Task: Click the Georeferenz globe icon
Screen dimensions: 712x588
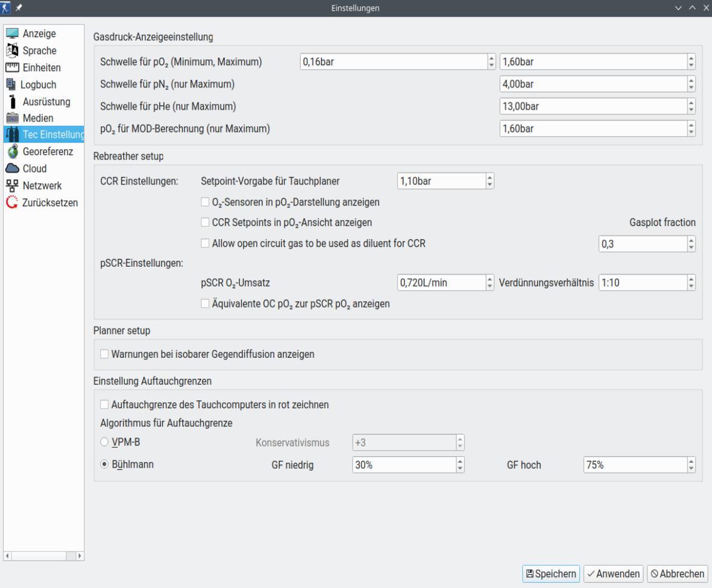Action: tap(11, 152)
